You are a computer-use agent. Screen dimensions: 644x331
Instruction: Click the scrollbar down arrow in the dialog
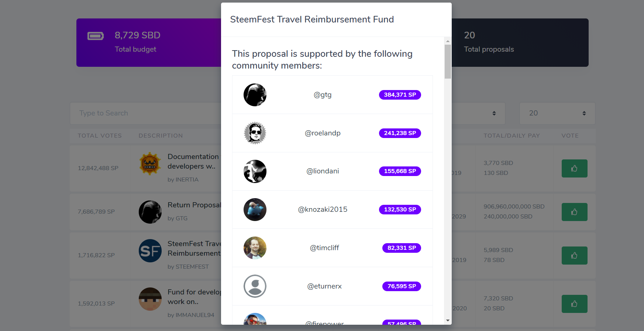pyautogui.click(x=448, y=320)
